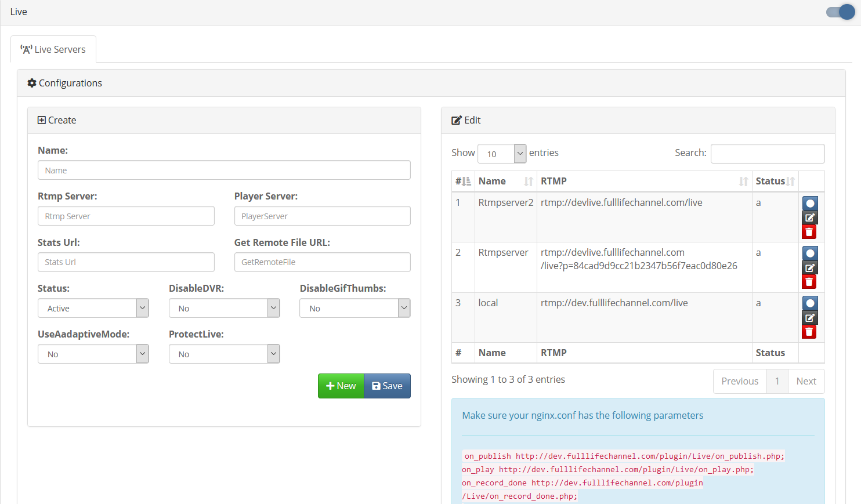Open the UseAadaptiveMode dropdown
This screenshot has height=504, width=861.
(x=93, y=354)
